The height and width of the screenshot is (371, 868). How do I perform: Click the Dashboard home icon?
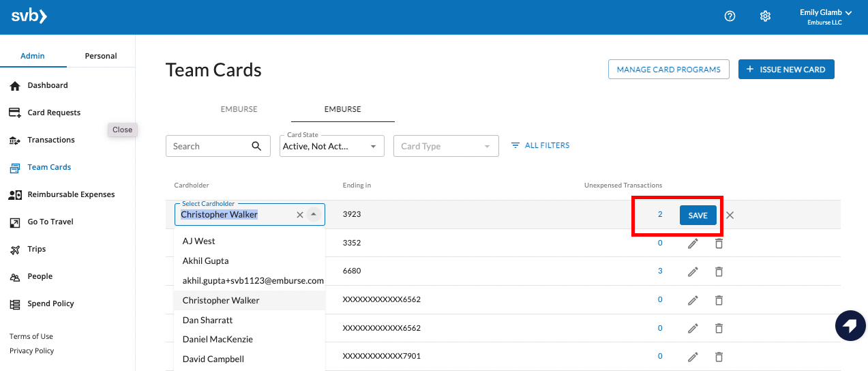point(15,86)
